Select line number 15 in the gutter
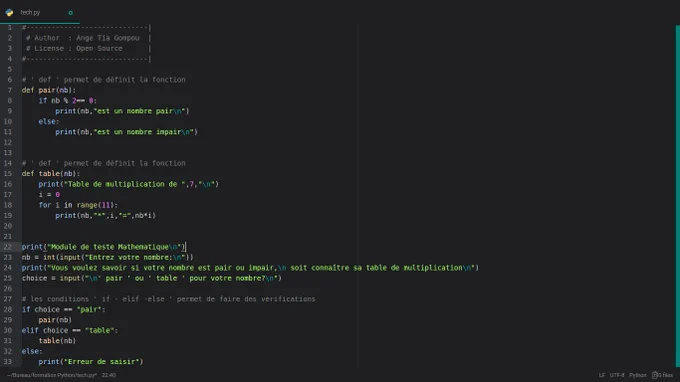 [x=8, y=173]
